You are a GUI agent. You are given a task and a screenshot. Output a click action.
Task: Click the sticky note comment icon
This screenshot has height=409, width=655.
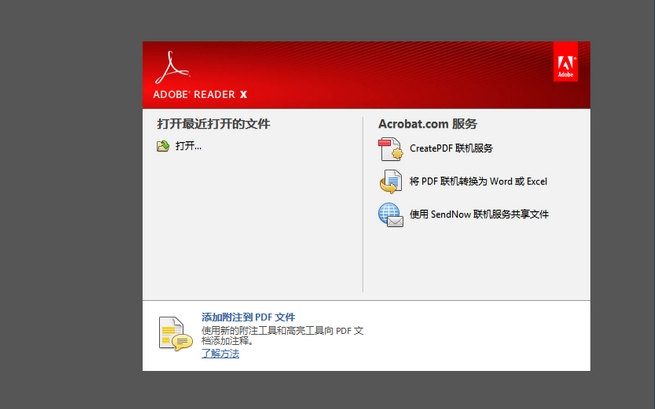pos(175,333)
